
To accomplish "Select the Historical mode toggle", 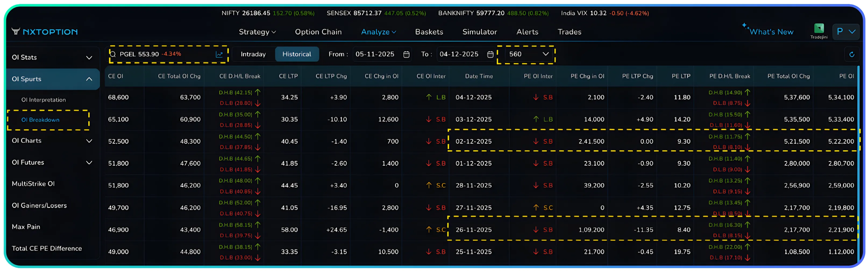I will 297,54.
